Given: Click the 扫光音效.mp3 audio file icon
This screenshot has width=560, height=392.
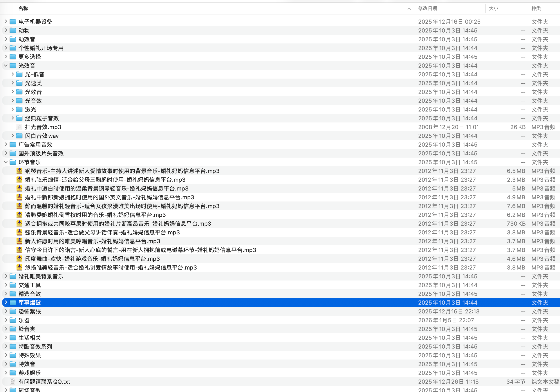Looking at the screenshot, I should coord(19,127).
